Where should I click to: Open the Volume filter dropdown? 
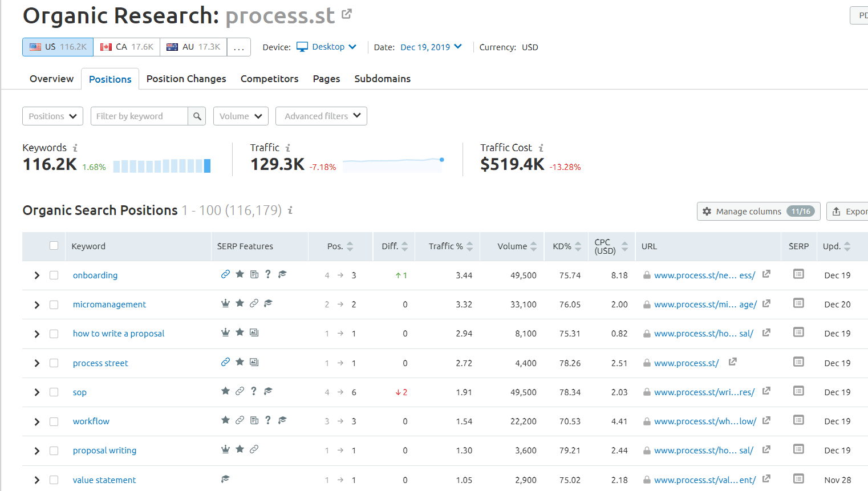[241, 116]
